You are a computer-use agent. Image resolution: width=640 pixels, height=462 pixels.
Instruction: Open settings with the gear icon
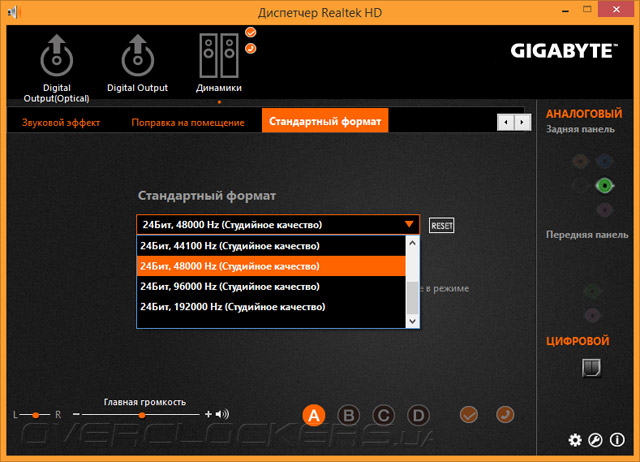tap(575, 440)
